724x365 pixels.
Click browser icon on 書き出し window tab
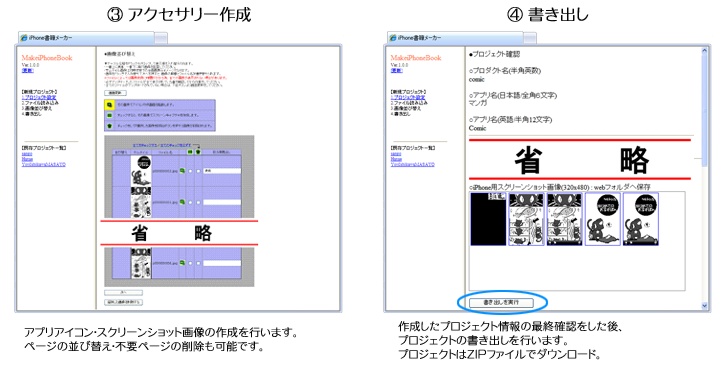click(x=393, y=38)
